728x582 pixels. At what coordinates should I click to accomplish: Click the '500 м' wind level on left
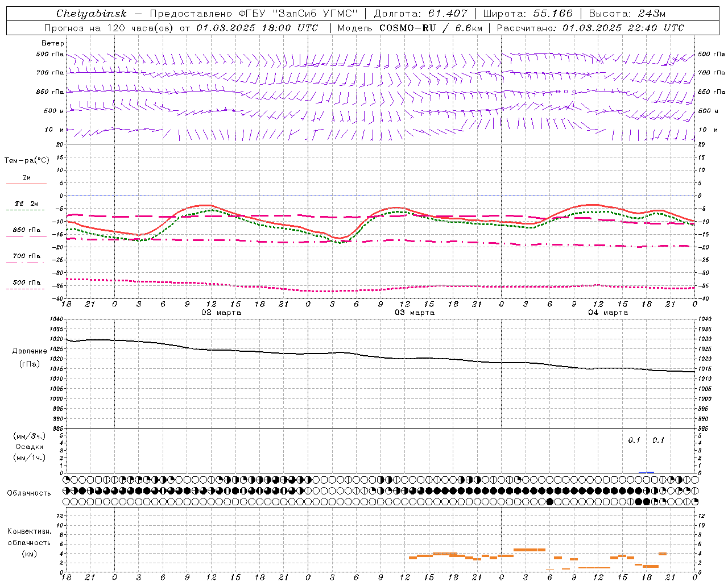point(54,111)
